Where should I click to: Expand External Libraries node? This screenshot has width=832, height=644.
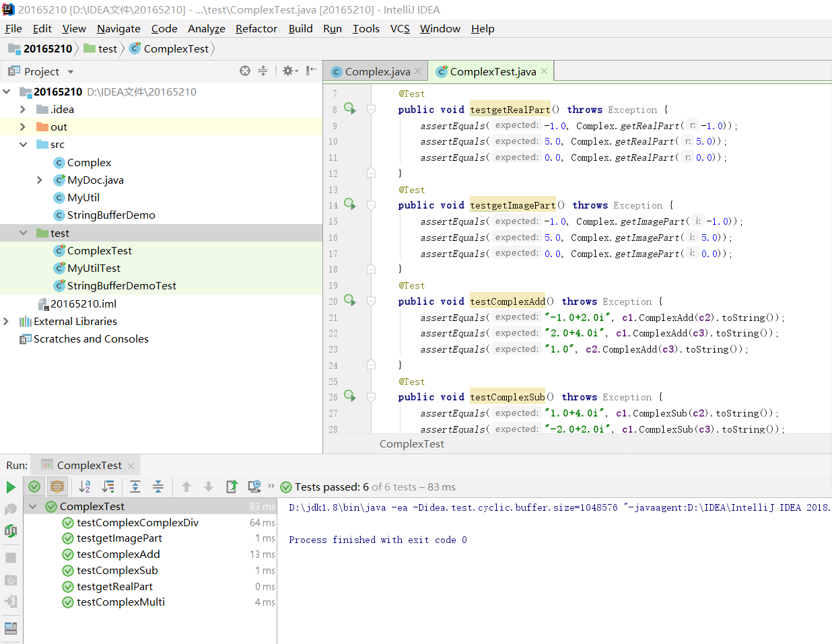pyautogui.click(x=7, y=321)
